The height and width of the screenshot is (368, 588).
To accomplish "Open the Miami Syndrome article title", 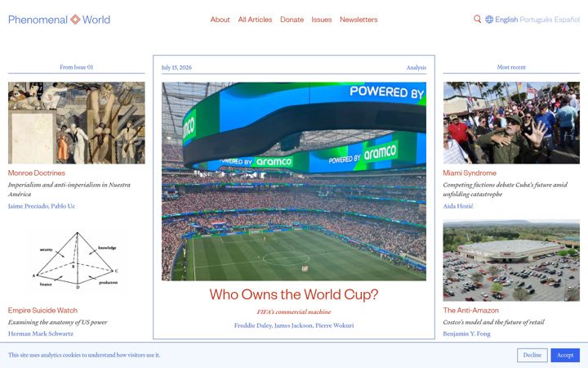I will (470, 173).
